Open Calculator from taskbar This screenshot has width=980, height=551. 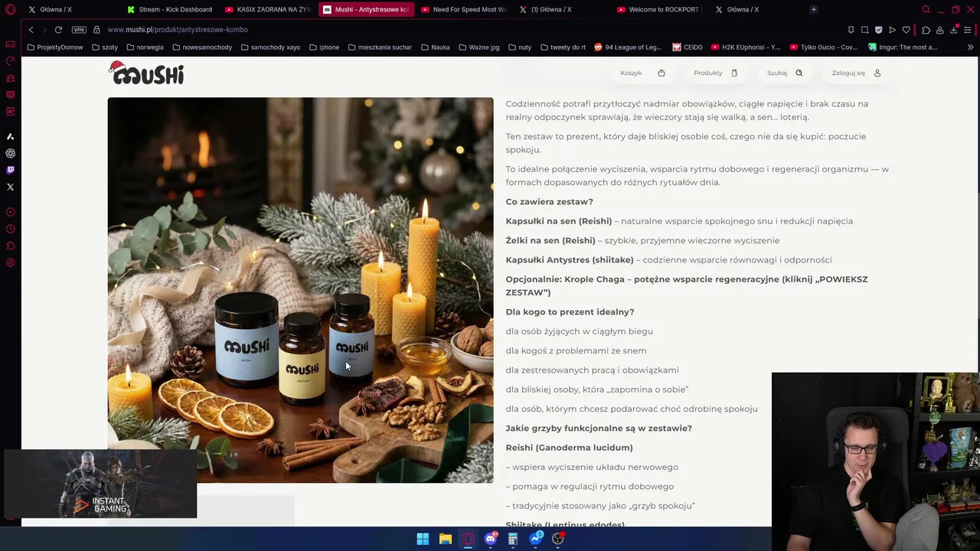[x=513, y=539]
